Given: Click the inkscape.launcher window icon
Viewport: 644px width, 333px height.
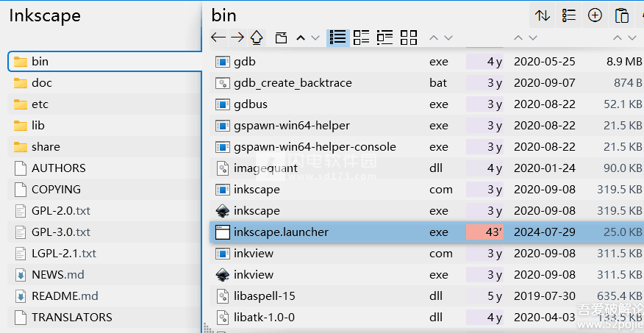Looking at the screenshot, I should [x=222, y=232].
